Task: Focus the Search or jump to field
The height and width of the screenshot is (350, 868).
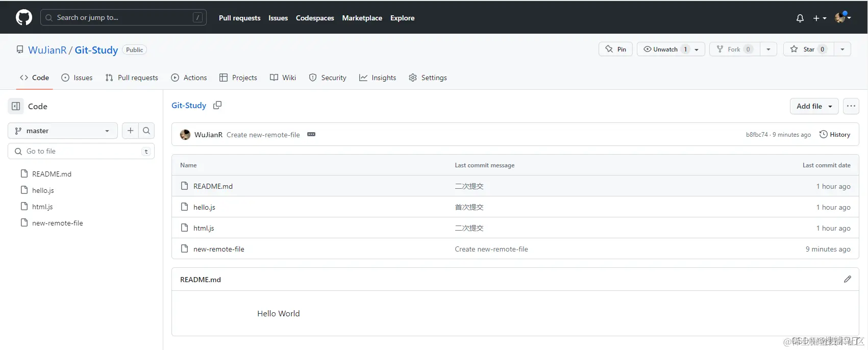Action: (x=123, y=17)
